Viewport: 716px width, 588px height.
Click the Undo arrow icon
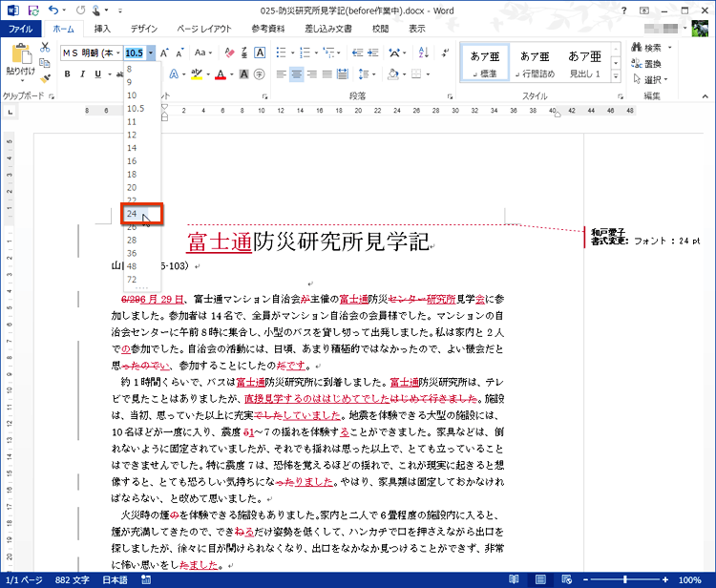[53, 10]
